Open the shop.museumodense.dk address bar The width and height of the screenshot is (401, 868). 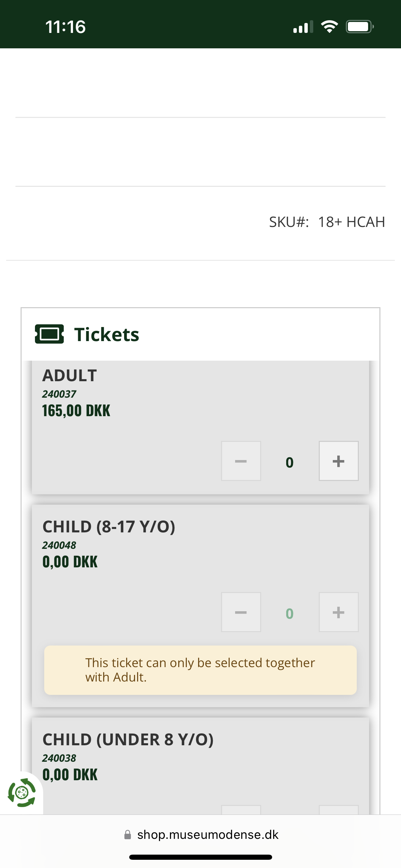[207, 835]
